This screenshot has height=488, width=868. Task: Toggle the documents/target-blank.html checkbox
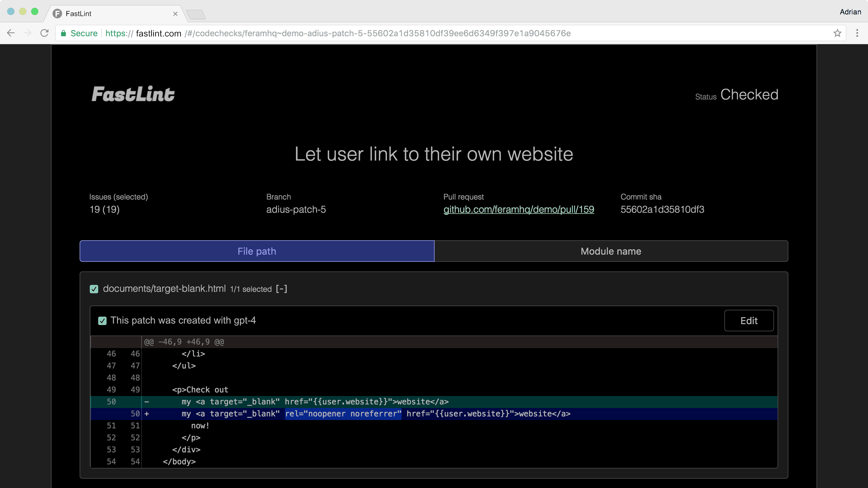pyautogui.click(x=94, y=289)
